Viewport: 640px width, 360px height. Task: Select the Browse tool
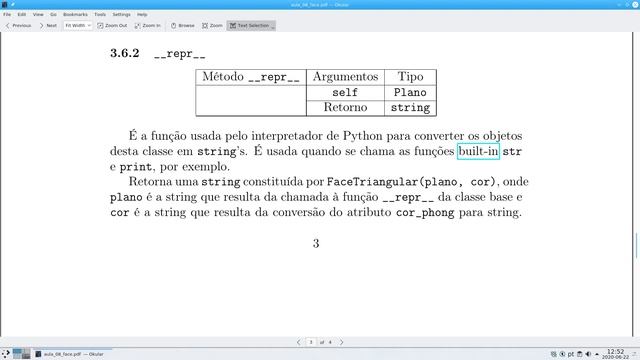tap(182, 25)
